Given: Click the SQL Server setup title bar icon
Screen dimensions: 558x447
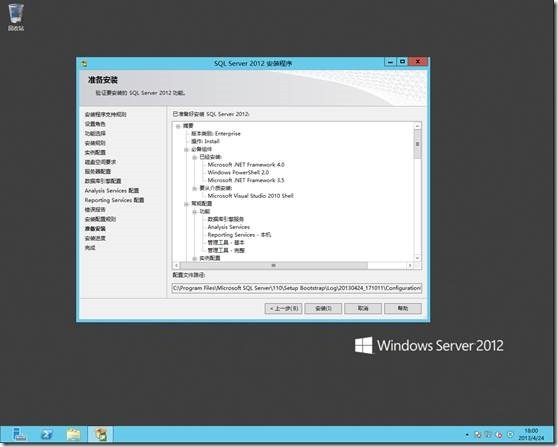Looking at the screenshot, I should (x=84, y=64).
